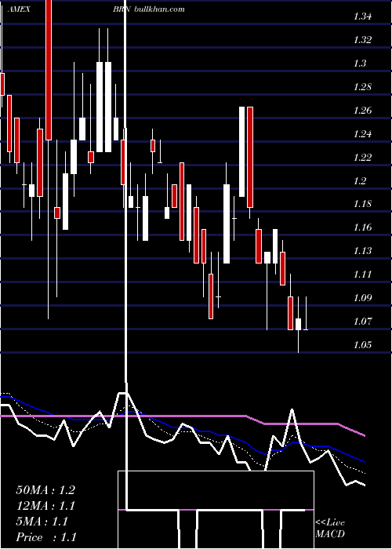Click the 12MA : 1.1 value

click(x=45, y=506)
